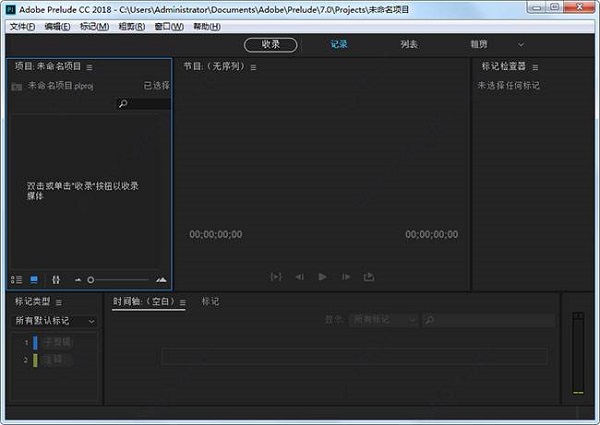The image size is (600, 425).
Task: Click the audio level meter
Action: point(578,353)
